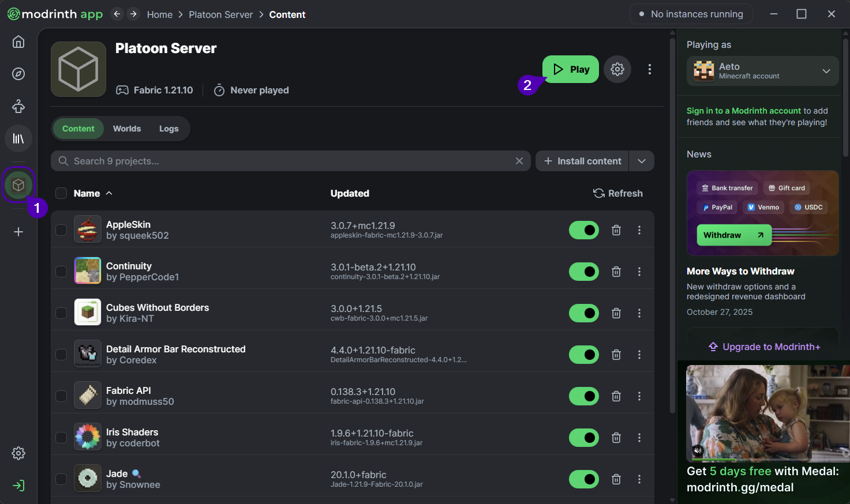Expand the Install content dropdown arrow
850x504 pixels.
[x=642, y=161]
